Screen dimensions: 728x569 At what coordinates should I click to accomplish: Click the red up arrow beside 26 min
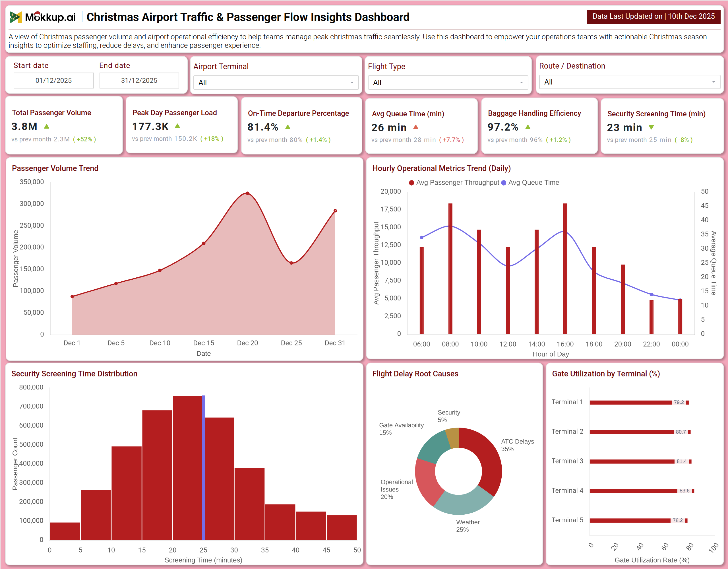(x=416, y=127)
